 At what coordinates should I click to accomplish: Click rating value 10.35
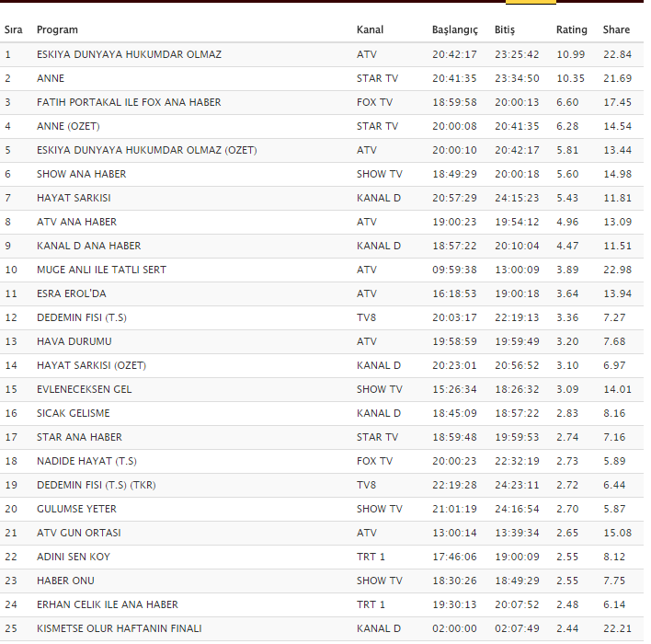[x=570, y=78]
